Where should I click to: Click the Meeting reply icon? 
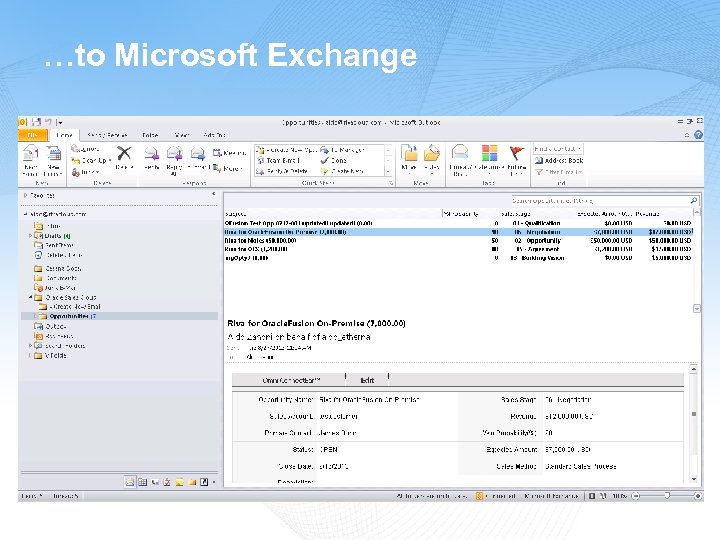(229, 153)
